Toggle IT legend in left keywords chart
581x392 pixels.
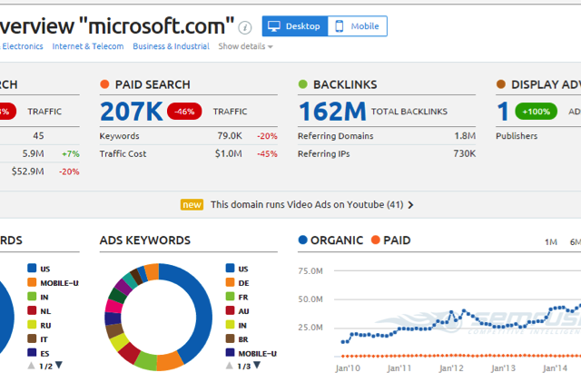pyautogui.click(x=37, y=339)
